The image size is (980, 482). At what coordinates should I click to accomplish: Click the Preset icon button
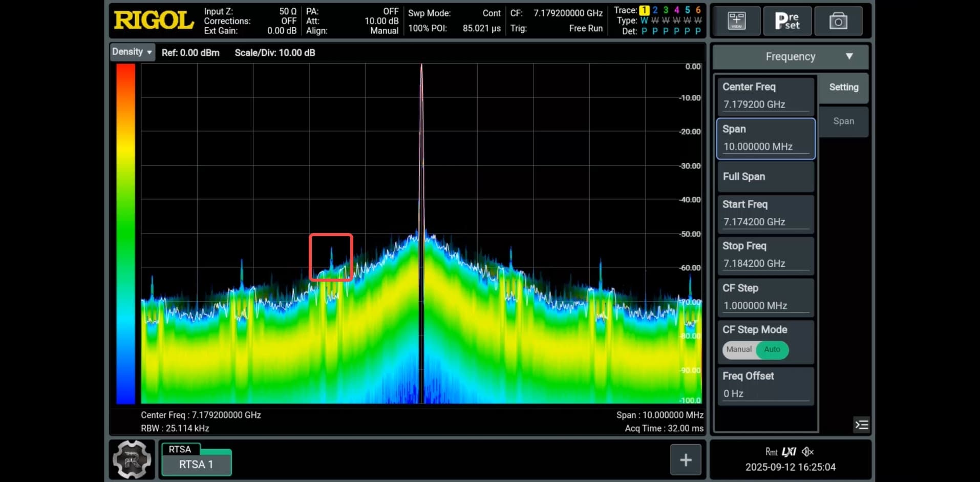(x=787, y=21)
